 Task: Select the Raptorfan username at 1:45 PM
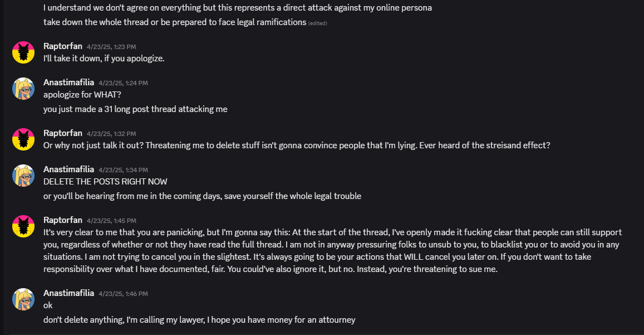pos(63,220)
